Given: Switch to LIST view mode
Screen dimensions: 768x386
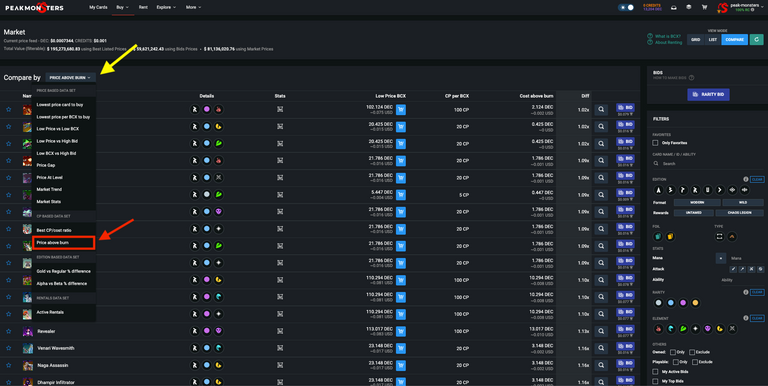Looking at the screenshot, I should click(713, 40).
